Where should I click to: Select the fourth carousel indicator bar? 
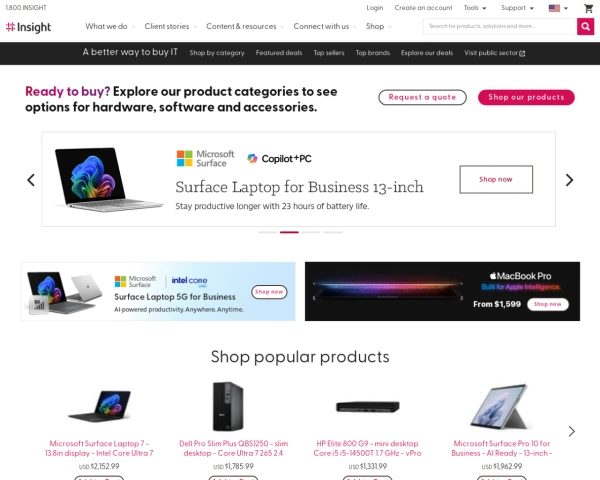click(x=333, y=232)
